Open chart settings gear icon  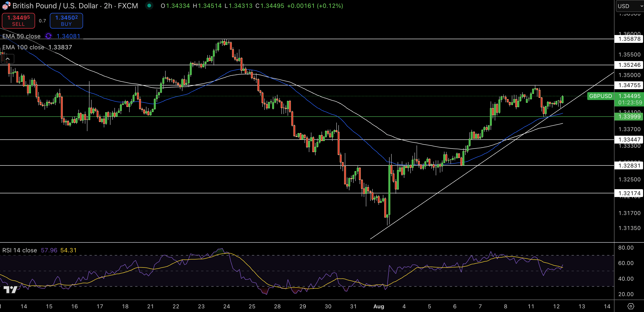(x=631, y=306)
